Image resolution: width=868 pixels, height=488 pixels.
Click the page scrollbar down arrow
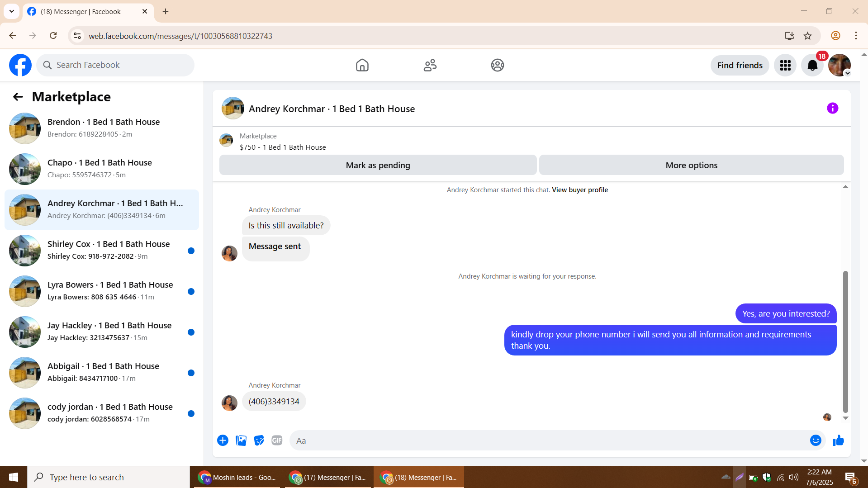[x=863, y=461]
